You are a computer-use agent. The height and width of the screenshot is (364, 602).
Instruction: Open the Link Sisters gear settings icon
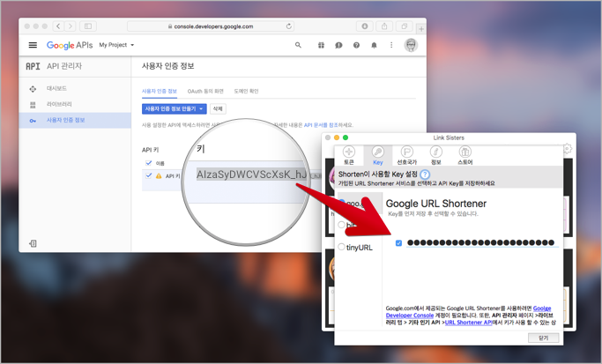[568, 149]
